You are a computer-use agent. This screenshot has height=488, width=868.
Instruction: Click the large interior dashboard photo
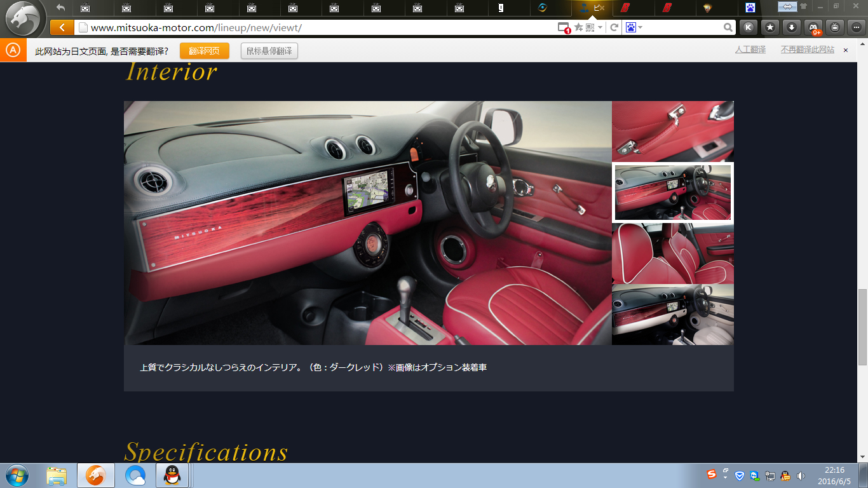click(368, 223)
